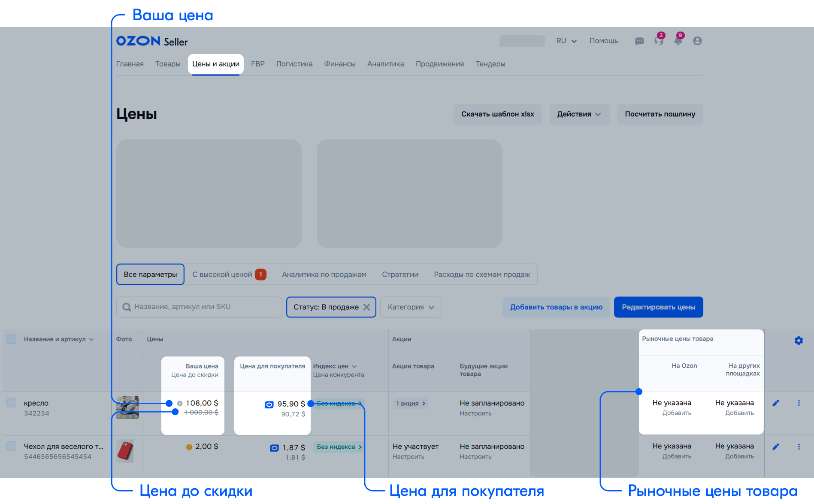Open support headset icon with badge 2
This screenshot has width=814, height=504.
(659, 41)
